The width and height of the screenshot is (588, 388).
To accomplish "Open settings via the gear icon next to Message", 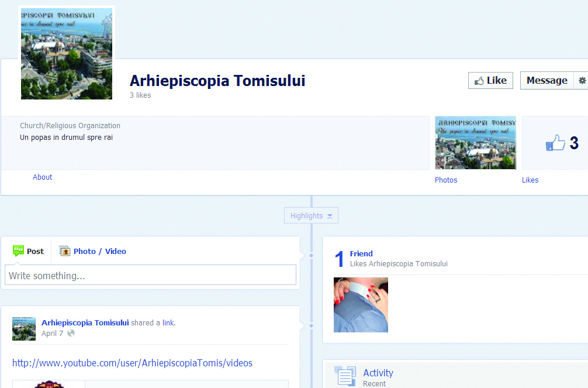I will point(582,80).
